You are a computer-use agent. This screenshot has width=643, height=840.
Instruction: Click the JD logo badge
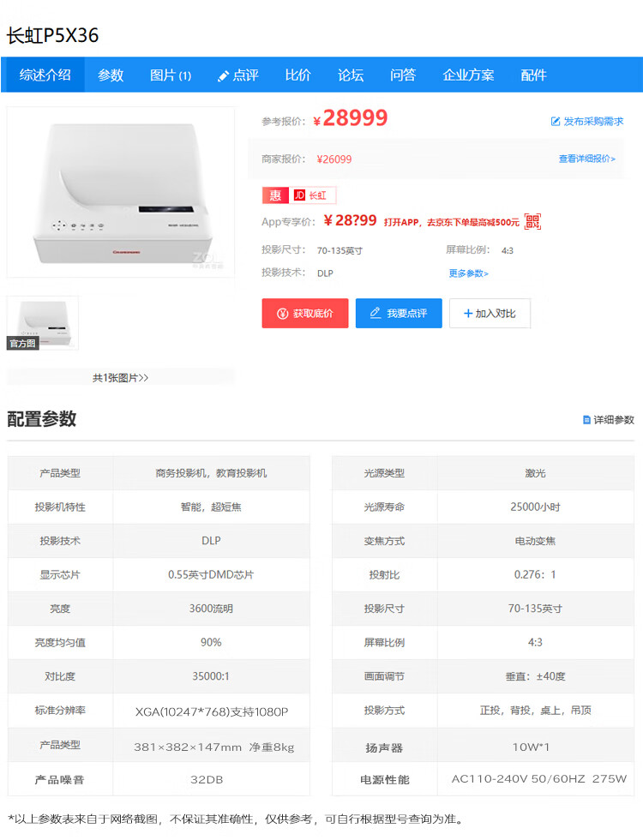coord(299,195)
